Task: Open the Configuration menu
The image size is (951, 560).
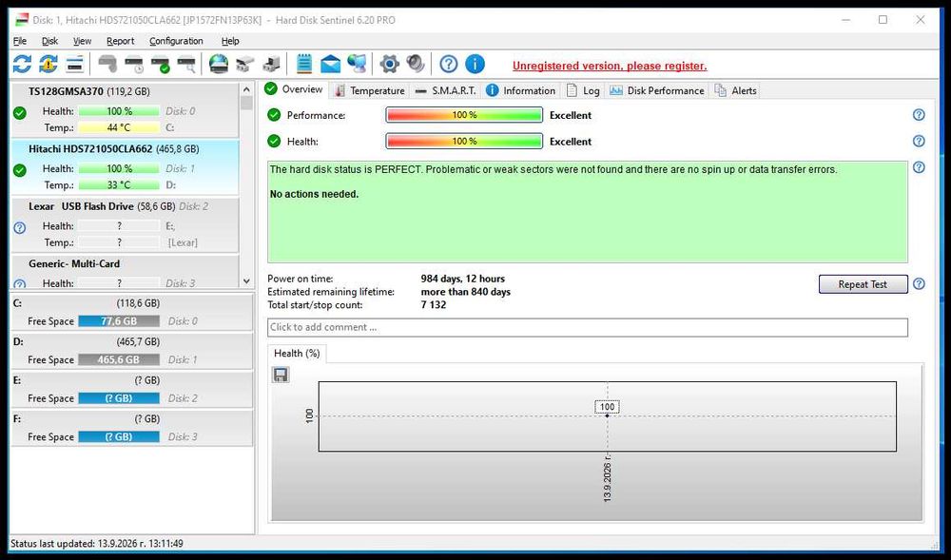Action: [x=176, y=41]
